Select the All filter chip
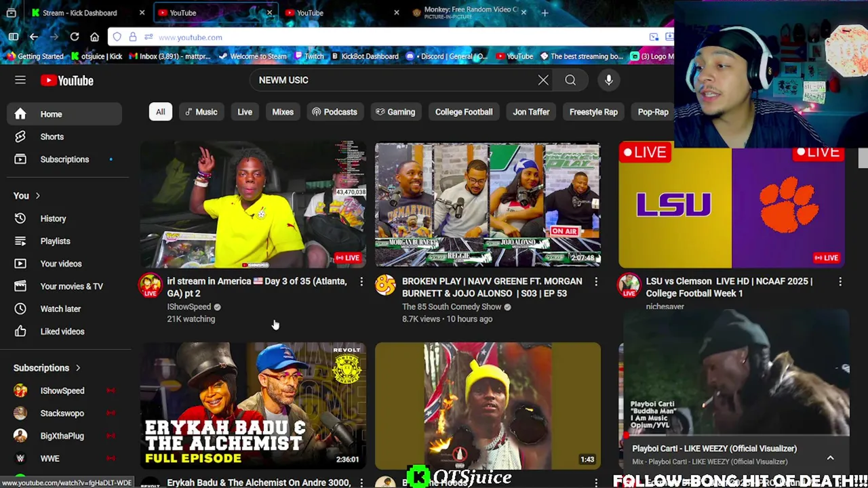The image size is (868, 488). pyautogui.click(x=161, y=112)
